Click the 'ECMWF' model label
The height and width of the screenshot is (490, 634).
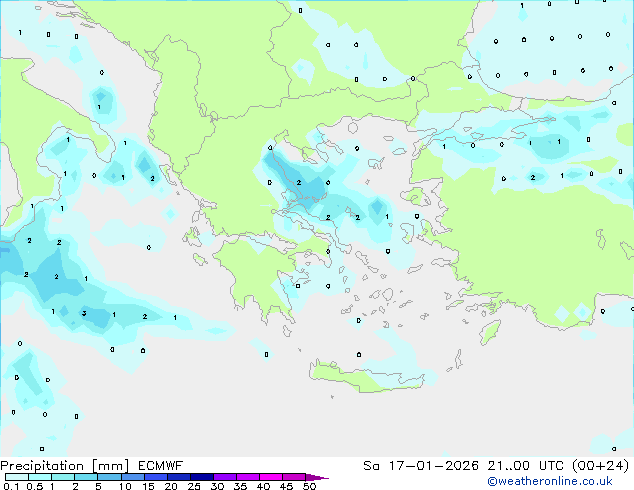161,466
